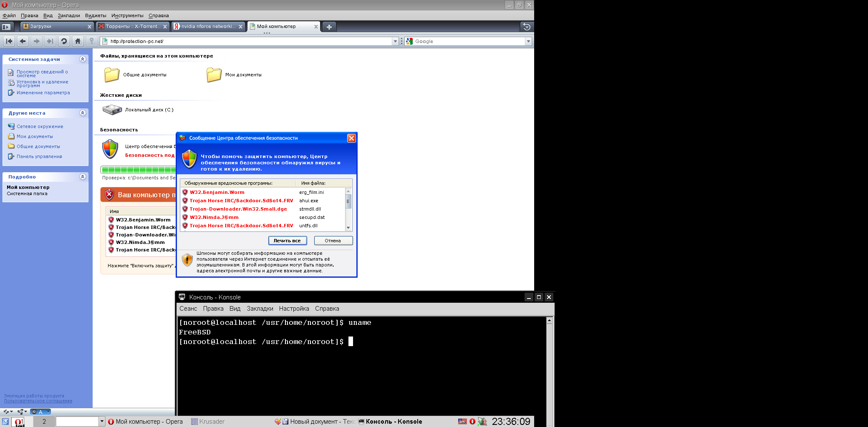868x427 pixels.
Task: Select W32.Benjamin.Worm row in dialog
Action: (x=263, y=192)
